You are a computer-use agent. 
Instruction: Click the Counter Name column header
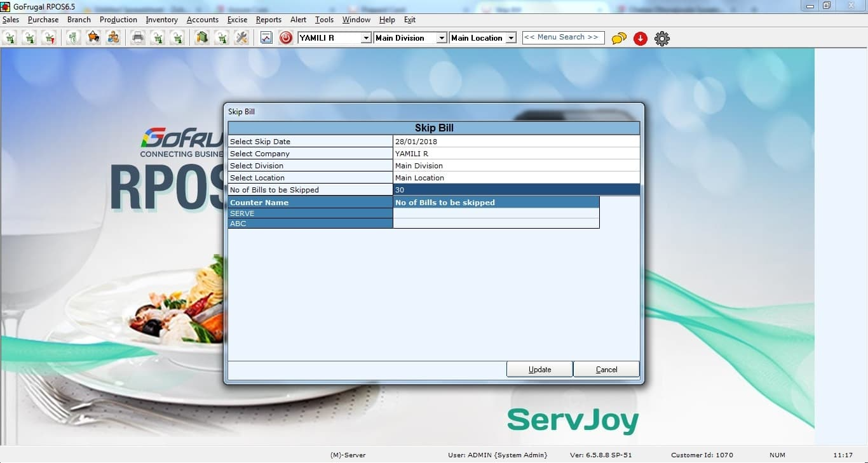click(311, 203)
